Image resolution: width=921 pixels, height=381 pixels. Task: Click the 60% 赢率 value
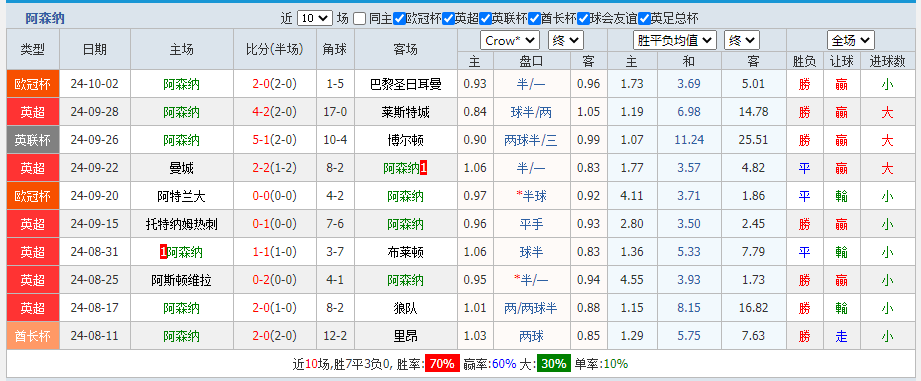(x=504, y=363)
